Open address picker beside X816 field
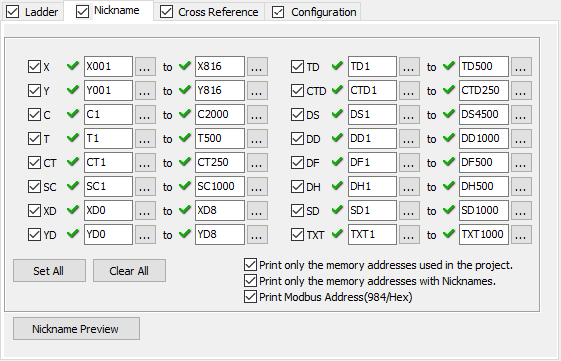561x361 pixels. click(257, 67)
